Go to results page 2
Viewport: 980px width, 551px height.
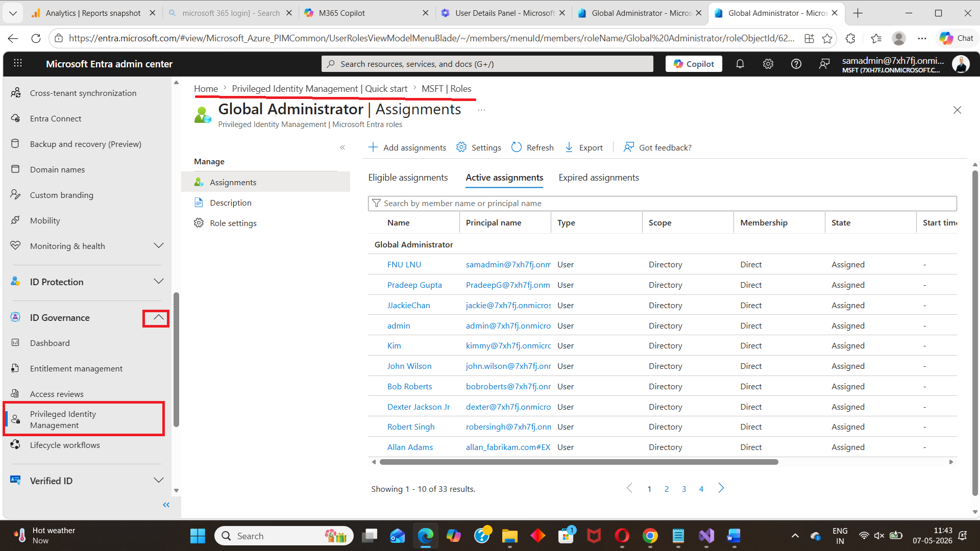[667, 489]
